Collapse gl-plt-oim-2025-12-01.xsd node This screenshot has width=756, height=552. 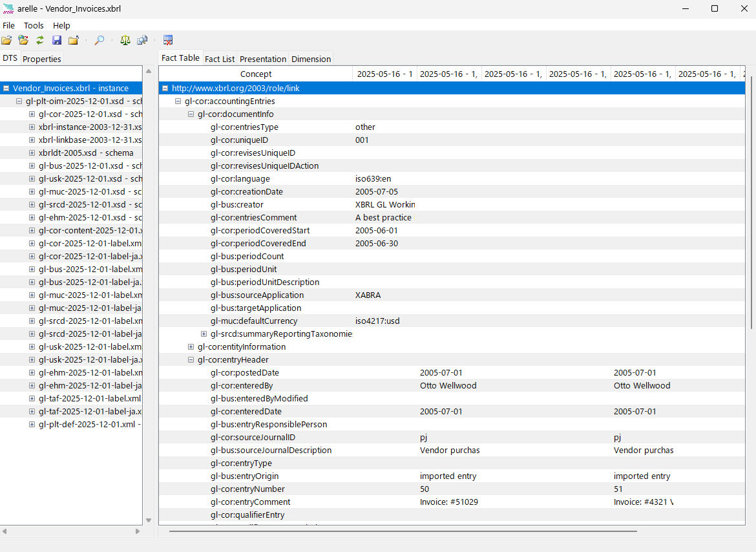[19, 101]
